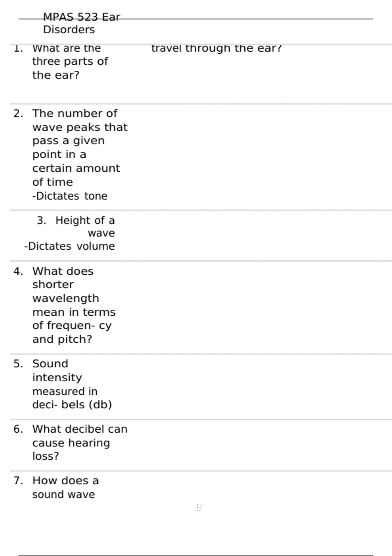The width and height of the screenshot is (392, 556).
Task: Click the "deci- bels (db)" line
Action: pyautogui.click(x=72, y=405)
